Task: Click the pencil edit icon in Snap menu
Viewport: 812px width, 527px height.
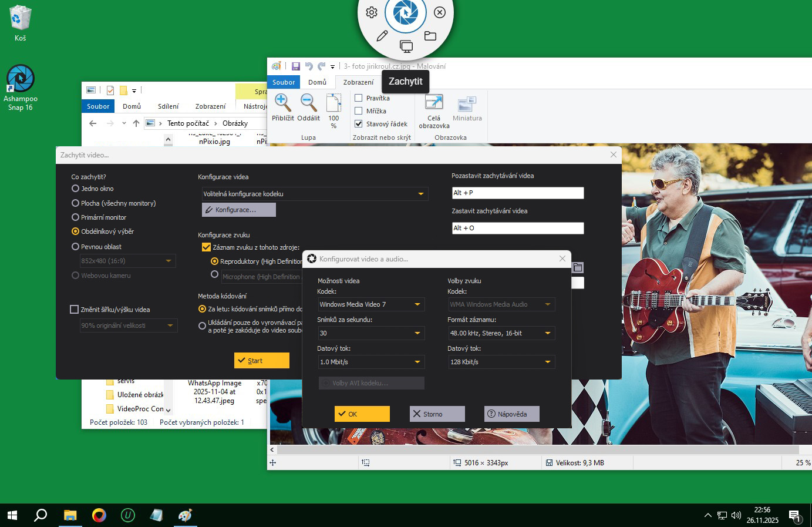Action: pyautogui.click(x=382, y=36)
